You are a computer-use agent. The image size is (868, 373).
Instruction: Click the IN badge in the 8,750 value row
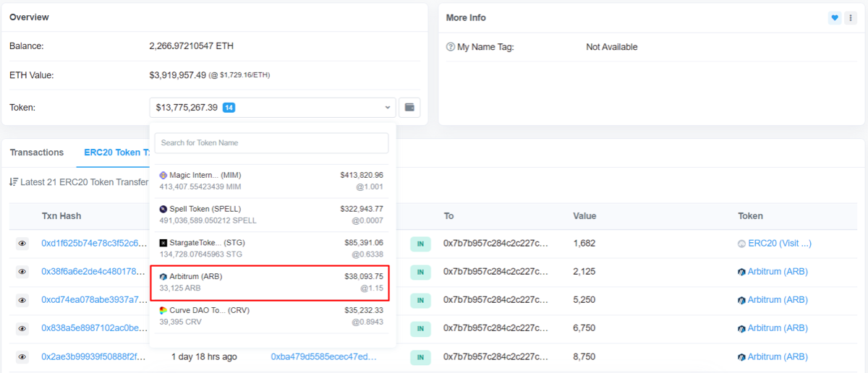click(420, 357)
